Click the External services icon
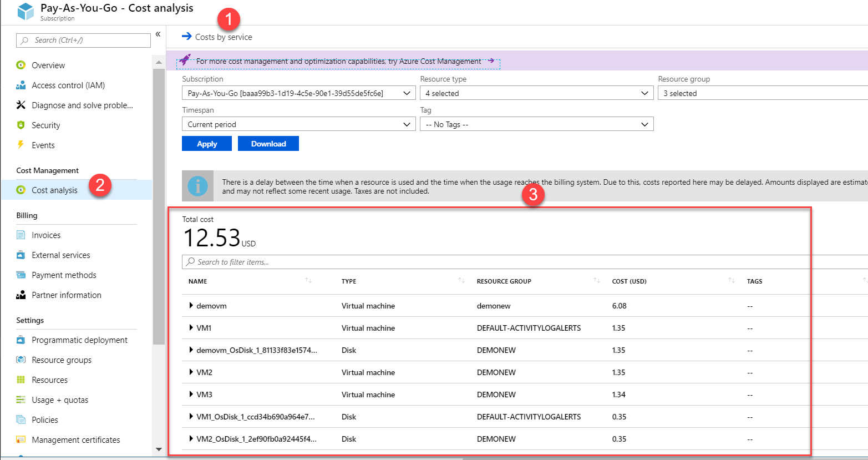The width and height of the screenshot is (868, 460). click(x=21, y=255)
